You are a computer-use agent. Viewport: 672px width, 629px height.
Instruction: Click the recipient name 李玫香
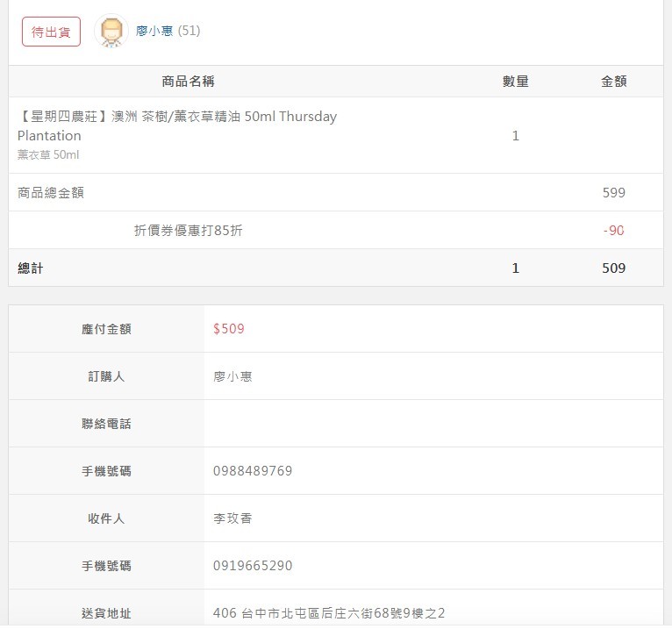(232, 518)
